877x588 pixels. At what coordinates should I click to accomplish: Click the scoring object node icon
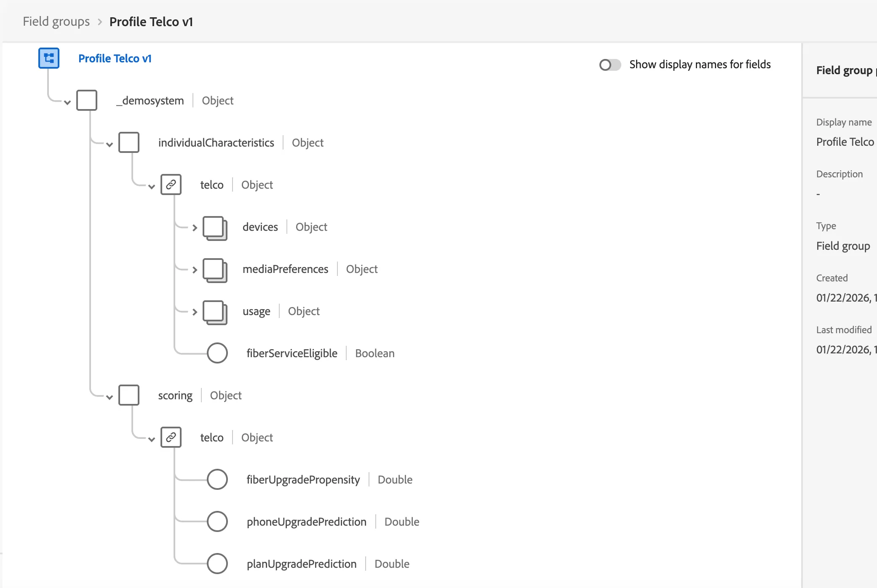129,395
